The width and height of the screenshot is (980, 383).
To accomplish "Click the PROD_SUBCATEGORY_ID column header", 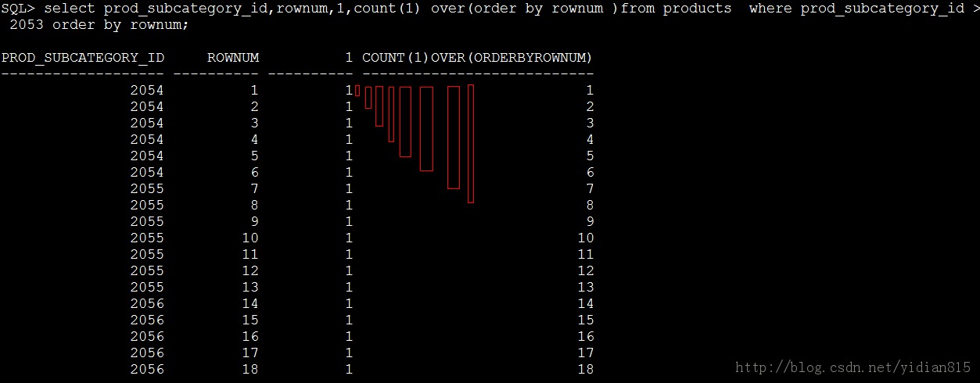I will (x=83, y=58).
